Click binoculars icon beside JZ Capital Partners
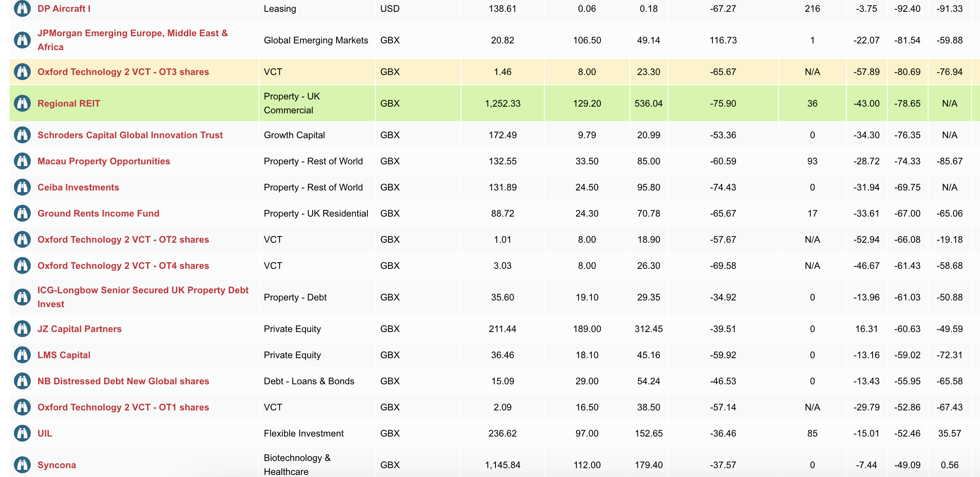 [x=22, y=329]
